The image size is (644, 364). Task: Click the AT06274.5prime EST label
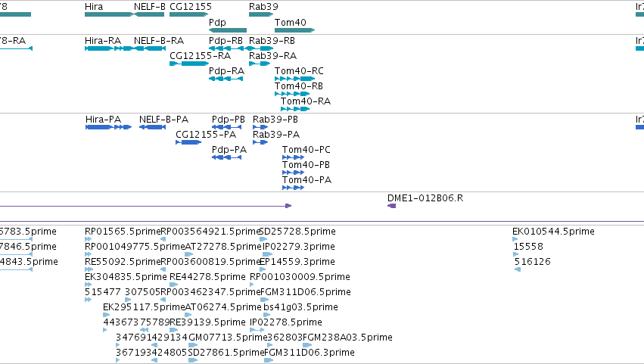pyautogui.click(x=223, y=307)
